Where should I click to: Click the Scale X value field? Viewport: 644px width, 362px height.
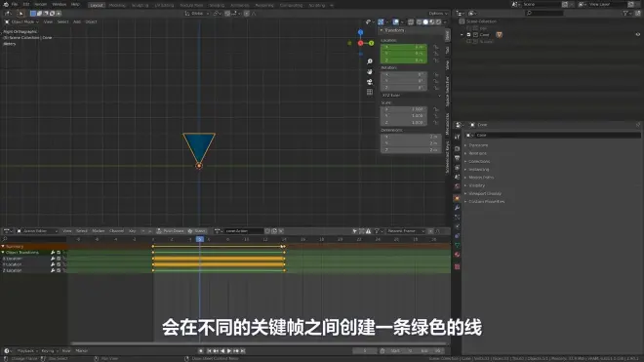(404, 109)
